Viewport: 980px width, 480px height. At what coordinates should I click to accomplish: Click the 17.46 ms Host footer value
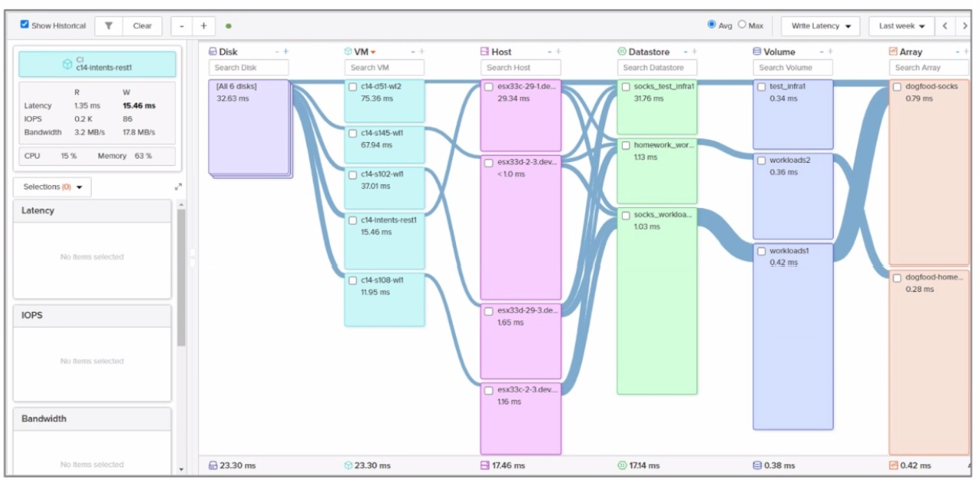[x=509, y=465]
